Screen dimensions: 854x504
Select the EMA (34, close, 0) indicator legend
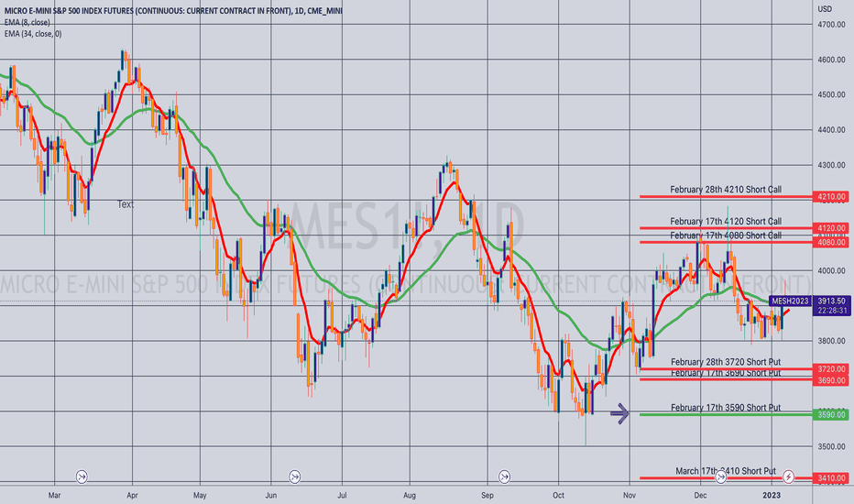point(33,34)
